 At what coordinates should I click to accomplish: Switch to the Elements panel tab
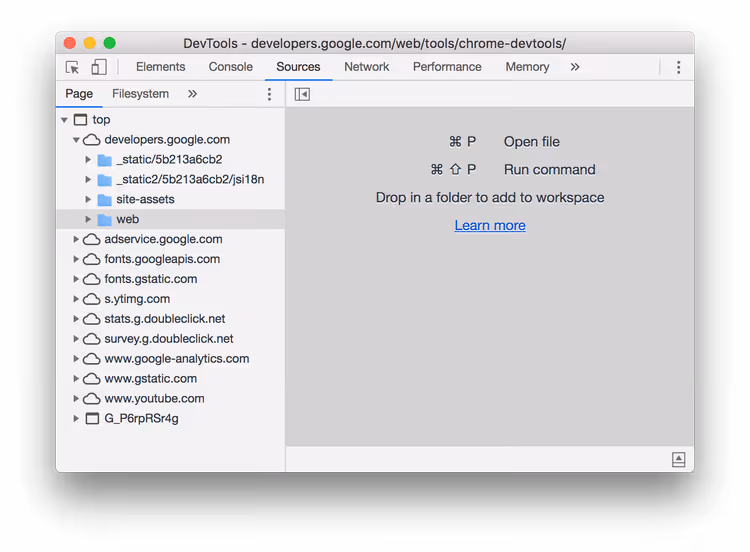pos(160,67)
